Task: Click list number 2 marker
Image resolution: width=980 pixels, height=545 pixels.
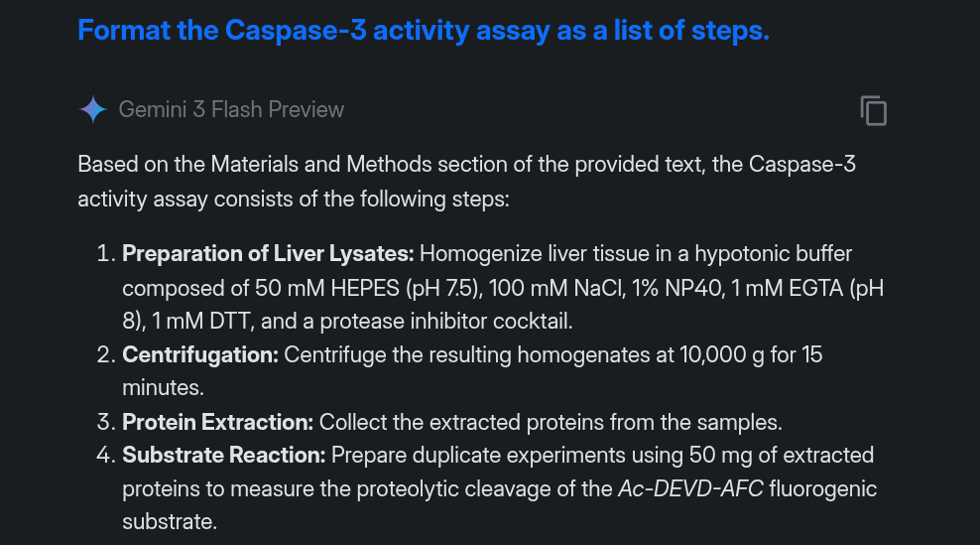Action: 107,354
